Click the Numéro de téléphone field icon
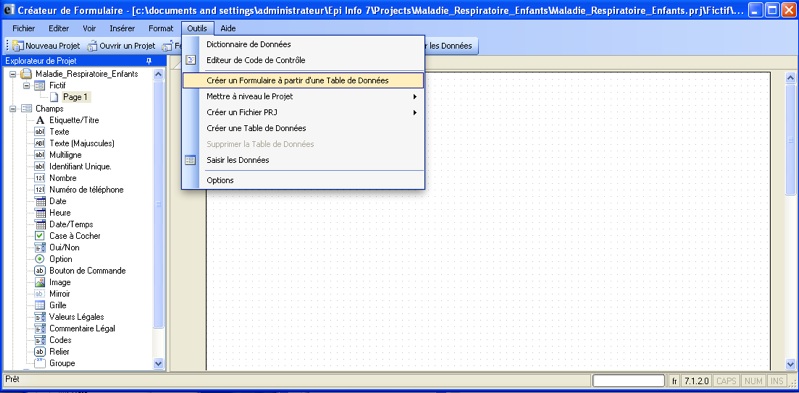The width and height of the screenshot is (799, 393). click(x=40, y=190)
